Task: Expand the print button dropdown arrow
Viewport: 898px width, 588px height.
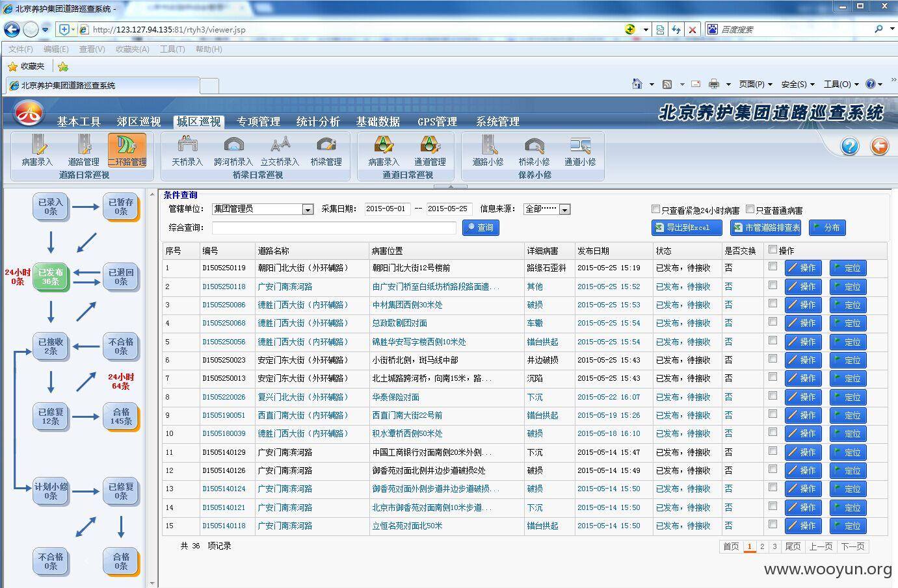Action: pos(728,84)
